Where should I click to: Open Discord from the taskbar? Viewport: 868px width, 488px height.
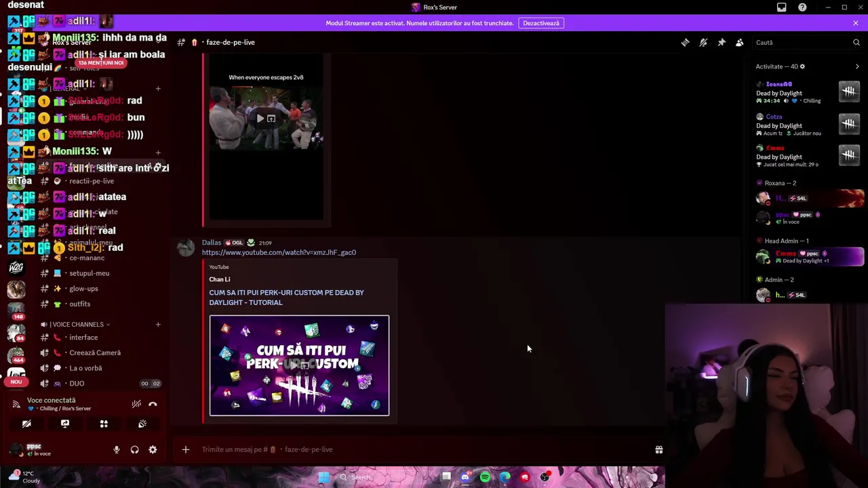point(465,477)
